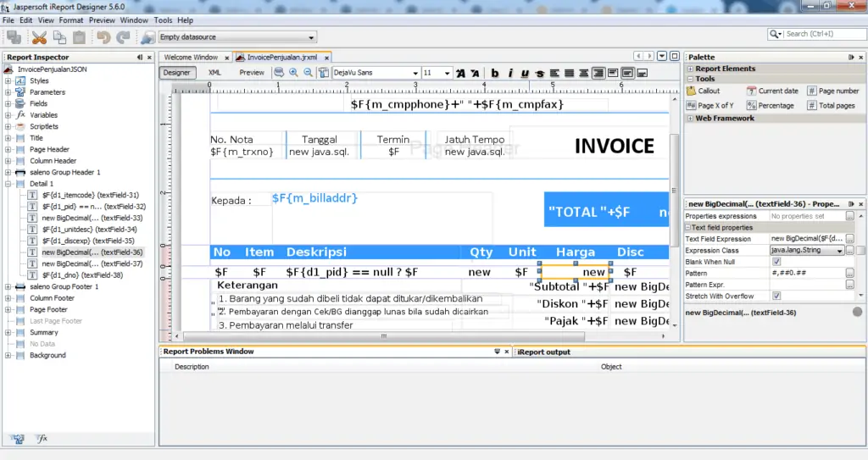Select the Total pages tool

pos(831,105)
